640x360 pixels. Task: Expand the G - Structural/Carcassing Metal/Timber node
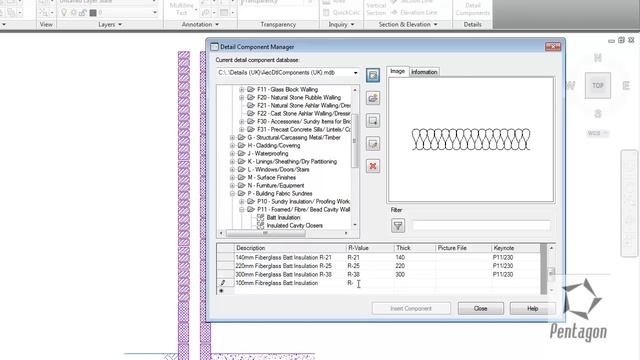click(x=232, y=138)
